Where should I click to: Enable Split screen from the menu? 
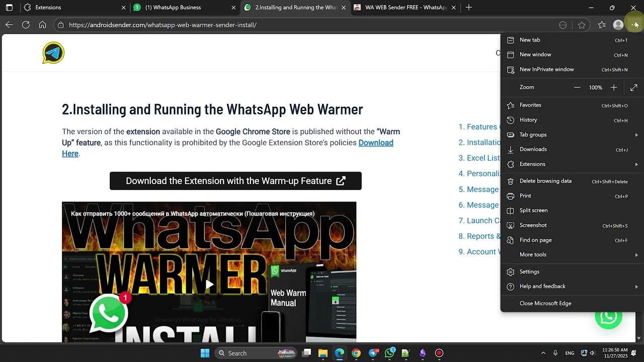[572, 210]
